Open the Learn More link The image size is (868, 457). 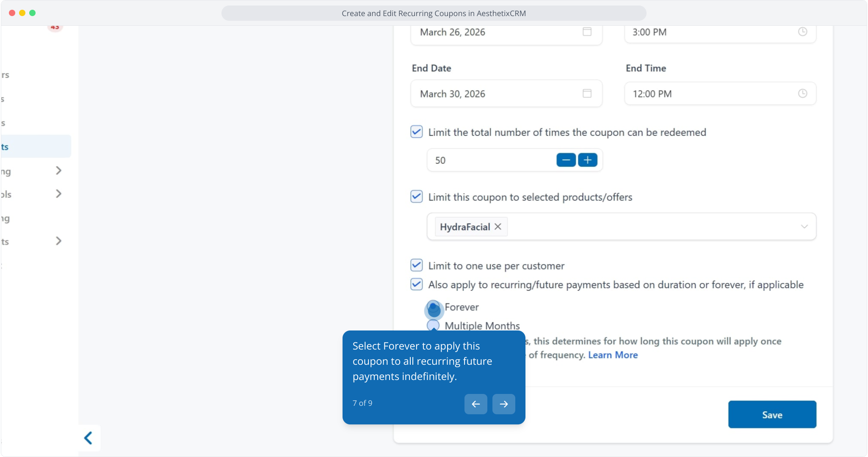tap(613, 355)
